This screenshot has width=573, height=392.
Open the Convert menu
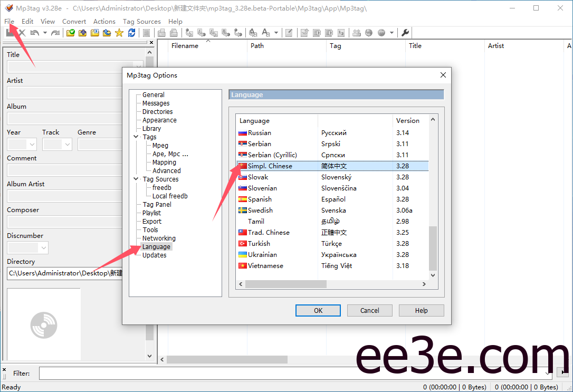click(74, 22)
